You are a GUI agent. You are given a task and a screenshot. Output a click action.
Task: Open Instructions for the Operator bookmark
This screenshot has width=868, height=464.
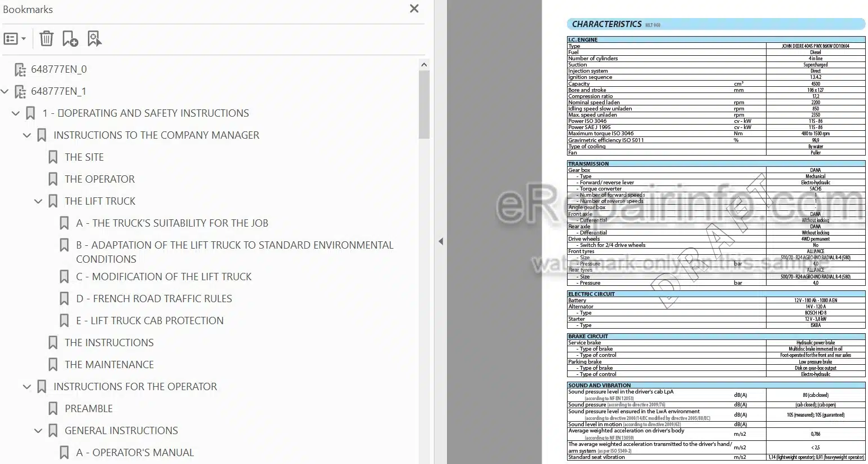click(x=135, y=387)
